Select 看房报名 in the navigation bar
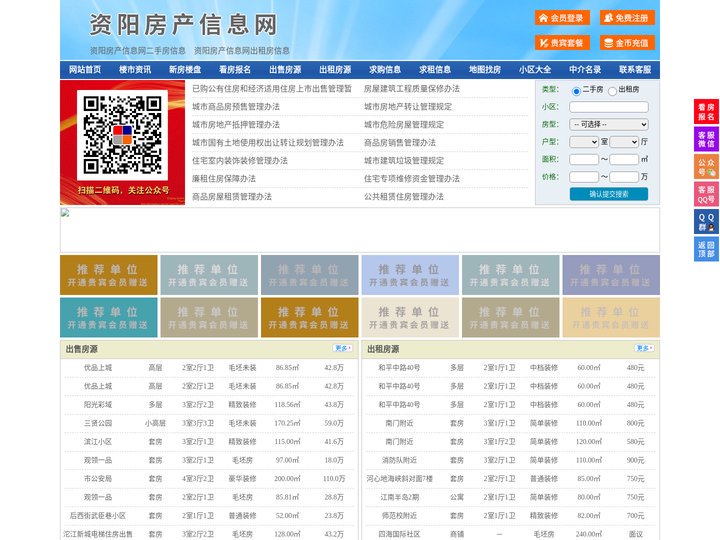 [x=235, y=70]
